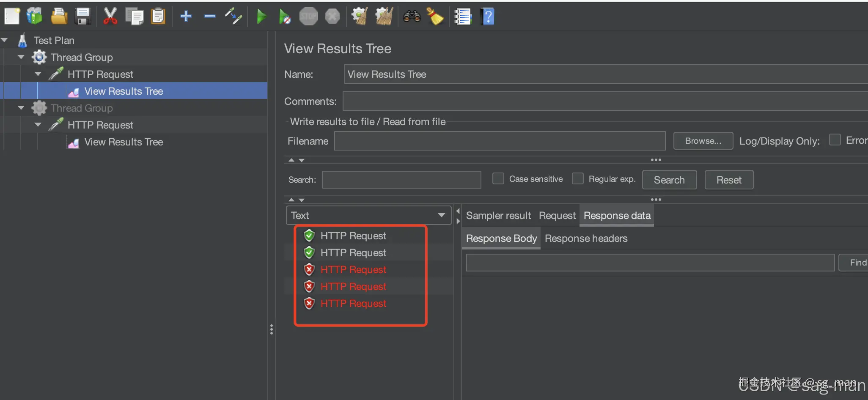Open Help with the question mark icon

tap(487, 16)
